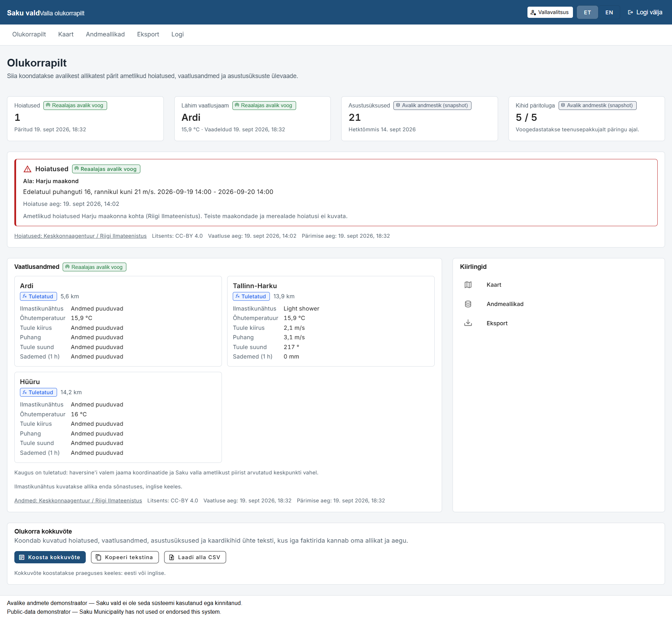Screen dimensions: 672x619
Task: Switch language to EN
Action: pos(609,12)
